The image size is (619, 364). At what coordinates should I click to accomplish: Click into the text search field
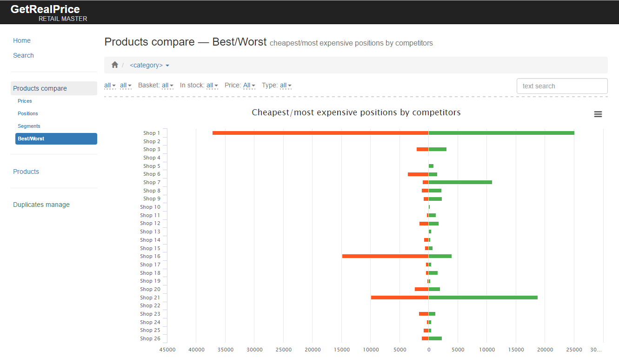click(x=562, y=86)
